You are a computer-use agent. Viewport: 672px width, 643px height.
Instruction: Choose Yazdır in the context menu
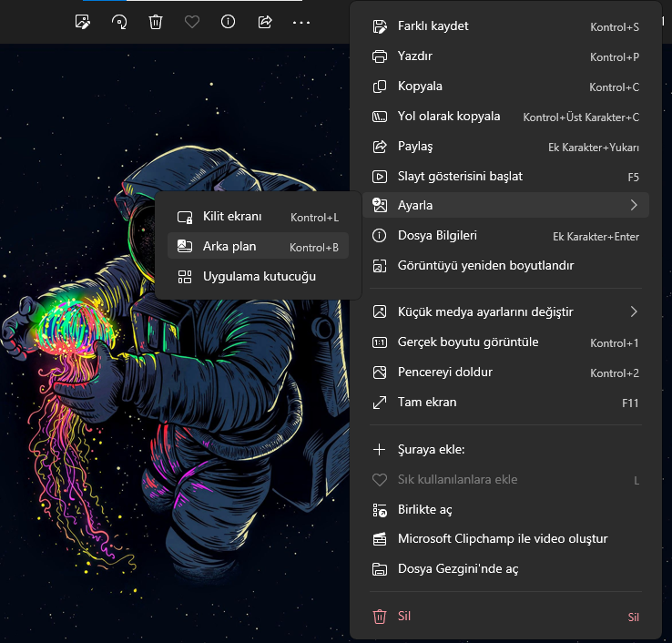click(505, 56)
